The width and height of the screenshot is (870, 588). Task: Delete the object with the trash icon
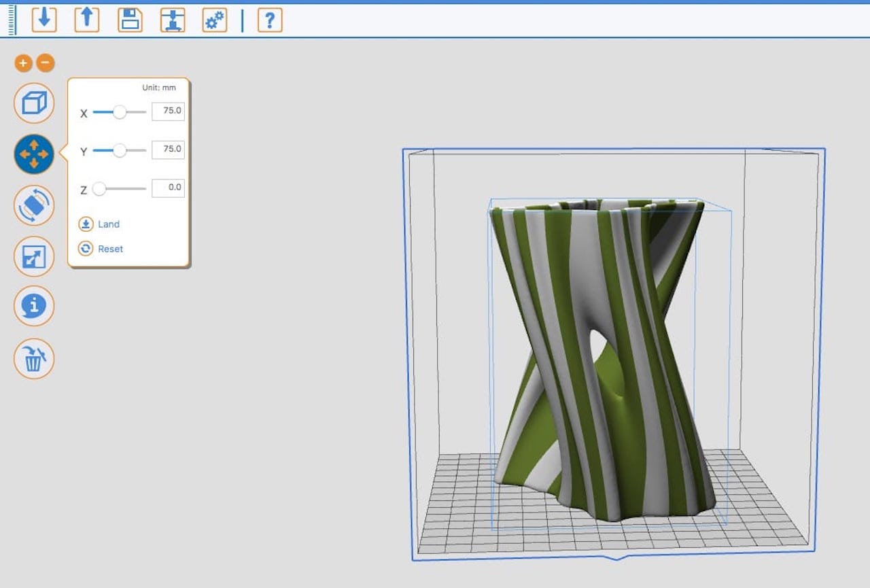(34, 358)
